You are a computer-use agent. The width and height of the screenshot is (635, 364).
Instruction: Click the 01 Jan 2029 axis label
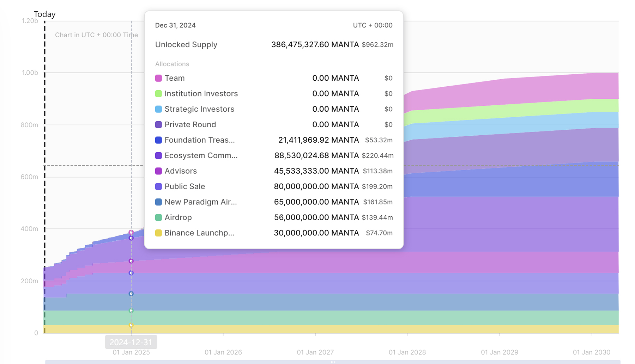click(500, 352)
